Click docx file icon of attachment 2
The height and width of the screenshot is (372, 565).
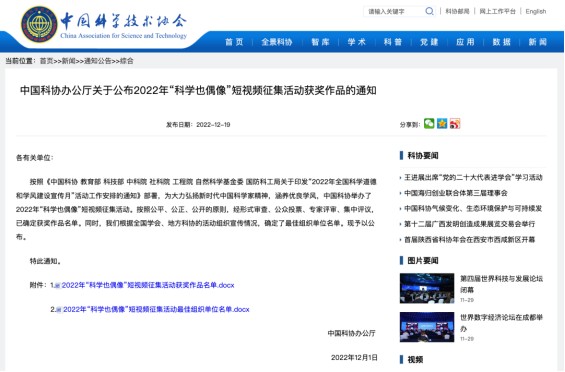pos(59,310)
